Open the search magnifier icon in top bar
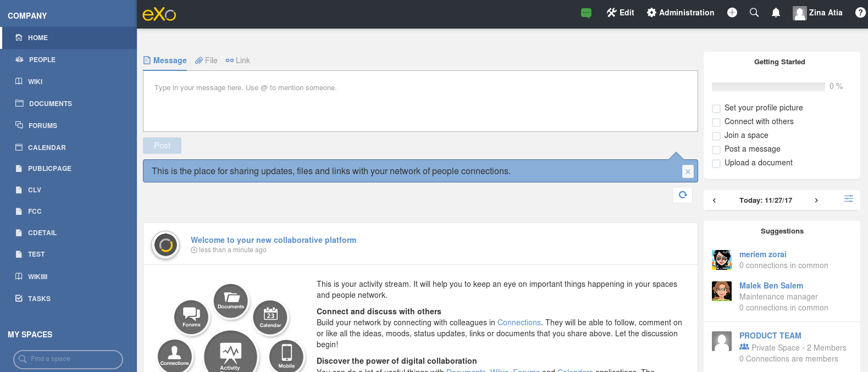The image size is (868, 372). click(754, 13)
